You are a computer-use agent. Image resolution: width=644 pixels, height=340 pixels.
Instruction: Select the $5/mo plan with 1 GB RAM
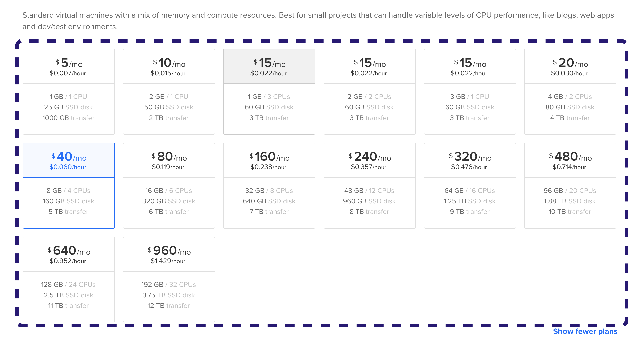coord(69,92)
